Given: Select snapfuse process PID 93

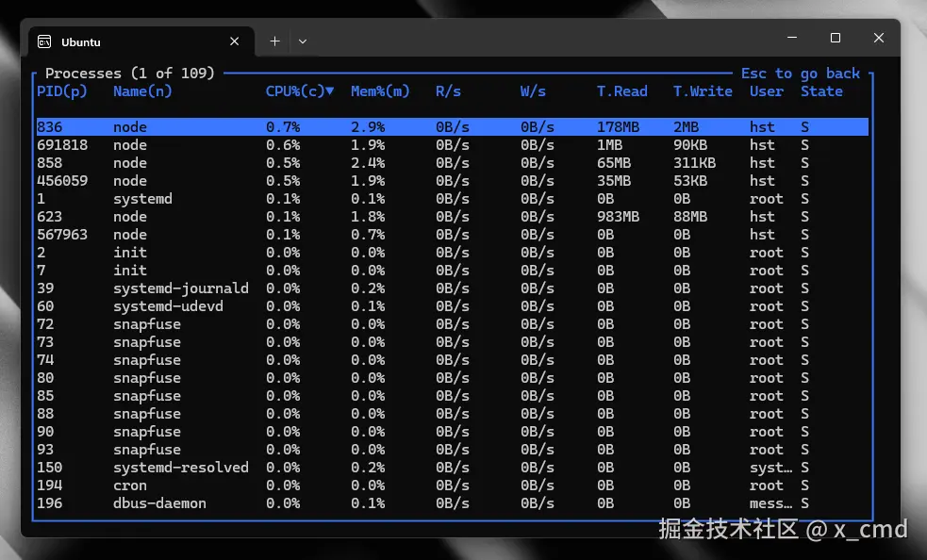Looking at the screenshot, I should click(x=453, y=450).
